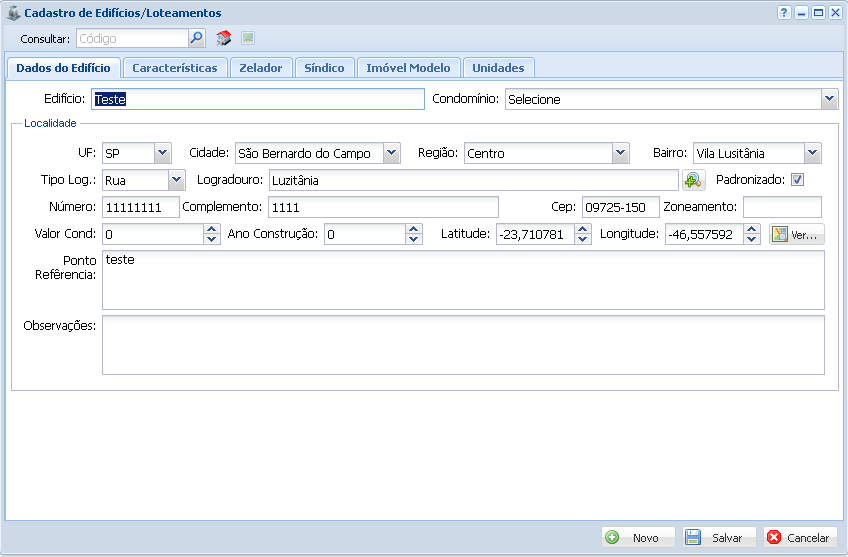Click the picture icon next to the house
The image size is (848, 557).
click(248, 38)
